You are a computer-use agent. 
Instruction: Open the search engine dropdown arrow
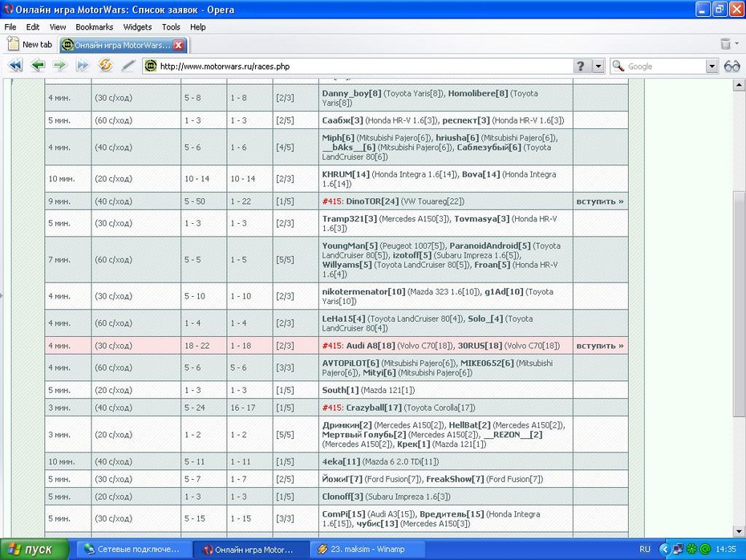712,66
